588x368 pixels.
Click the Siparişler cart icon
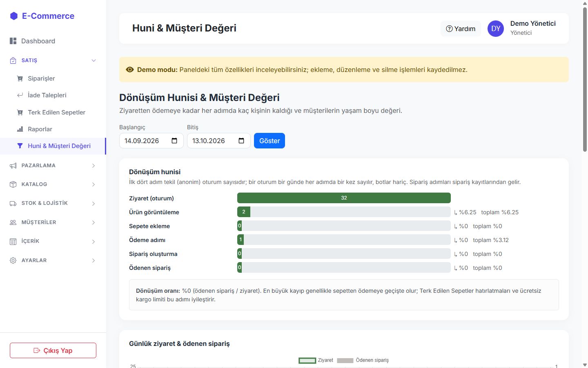20,79
